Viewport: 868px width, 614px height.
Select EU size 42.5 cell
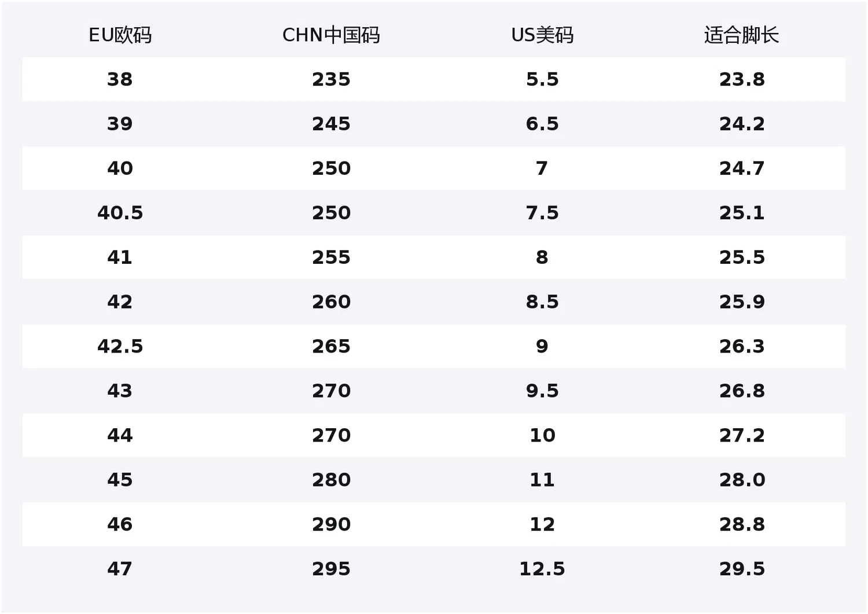click(120, 347)
